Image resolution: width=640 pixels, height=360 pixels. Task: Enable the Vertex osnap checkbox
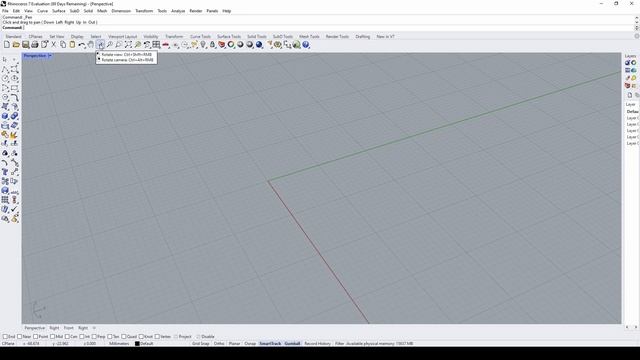tap(157, 337)
